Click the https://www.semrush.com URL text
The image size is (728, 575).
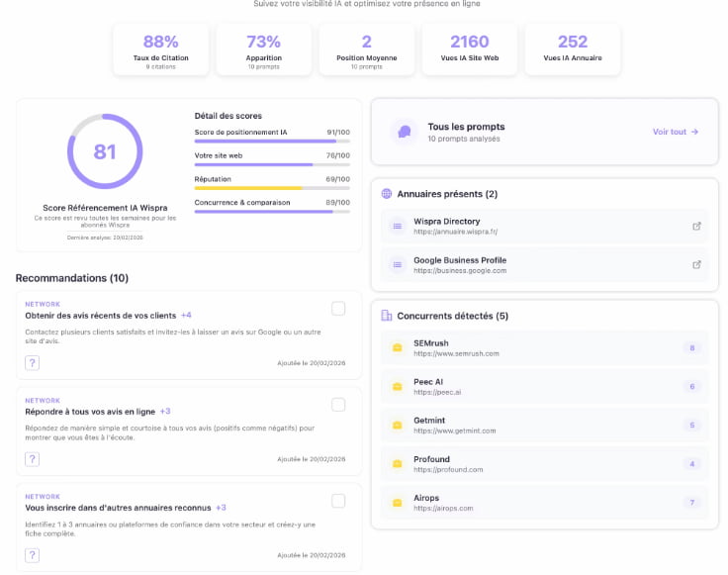click(456, 354)
